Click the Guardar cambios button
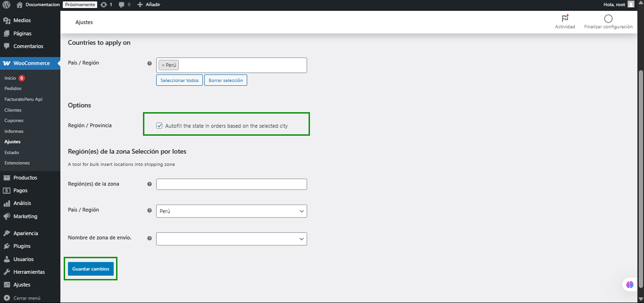The width and height of the screenshot is (644, 303). coord(91,269)
